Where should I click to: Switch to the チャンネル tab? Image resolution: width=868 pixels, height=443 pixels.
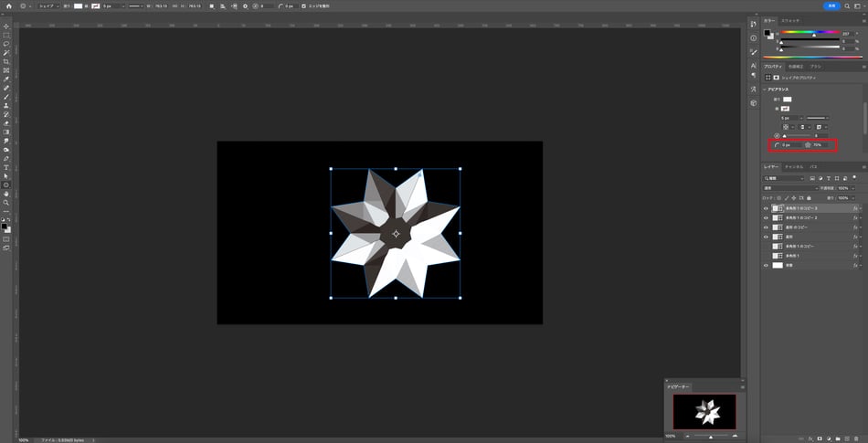coord(795,167)
